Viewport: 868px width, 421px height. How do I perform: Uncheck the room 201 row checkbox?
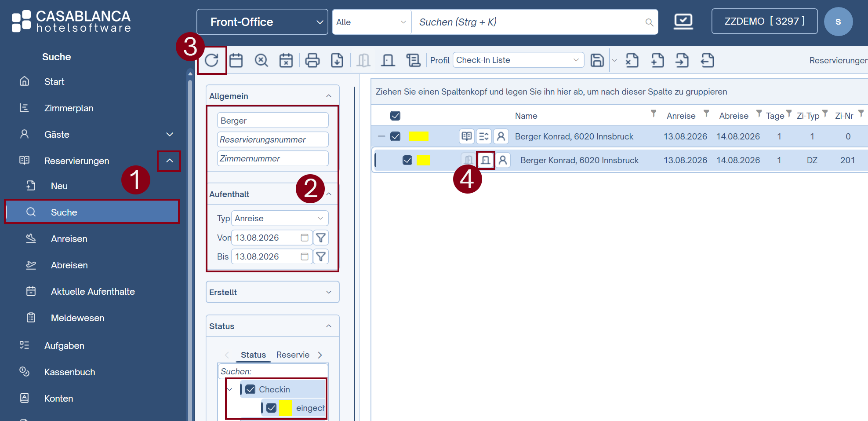point(407,160)
